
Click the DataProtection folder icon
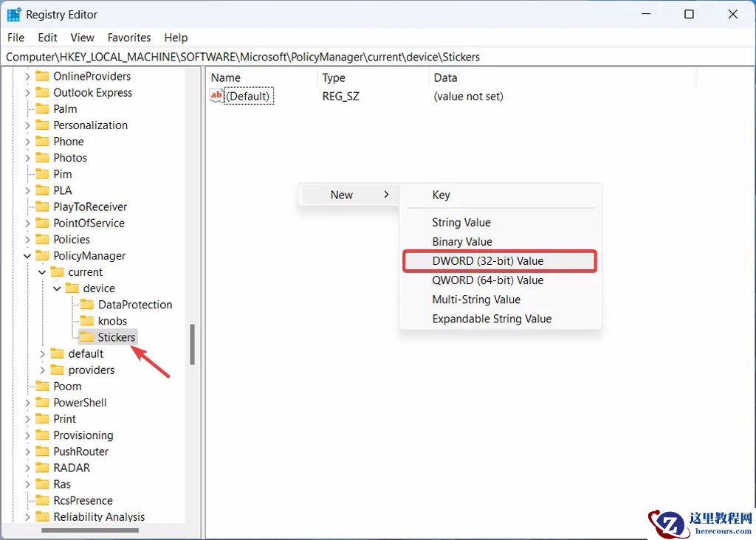pyautogui.click(x=87, y=305)
